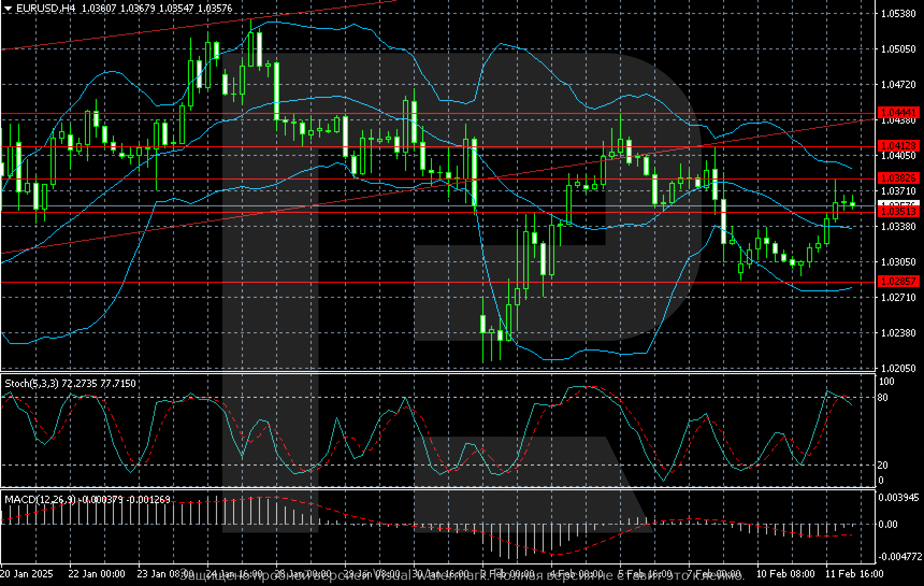Select the 1.02857 red price level tag
The height and width of the screenshot is (586, 924).
coord(898,281)
